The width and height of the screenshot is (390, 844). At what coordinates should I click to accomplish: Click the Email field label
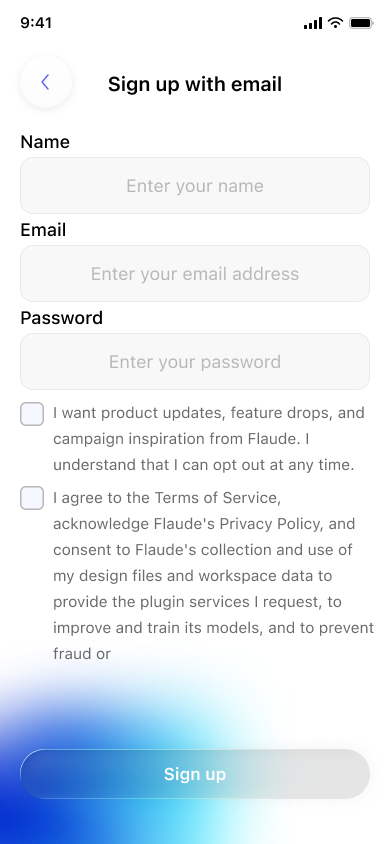pos(43,230)
